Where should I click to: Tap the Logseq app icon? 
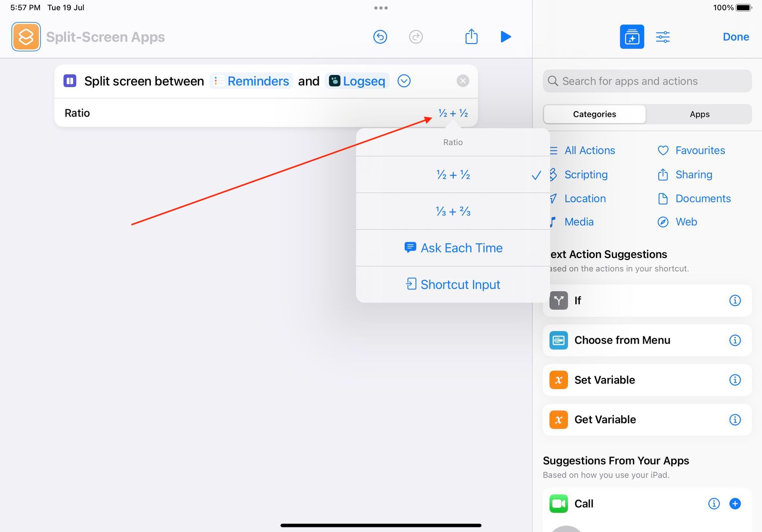(333, 80)
